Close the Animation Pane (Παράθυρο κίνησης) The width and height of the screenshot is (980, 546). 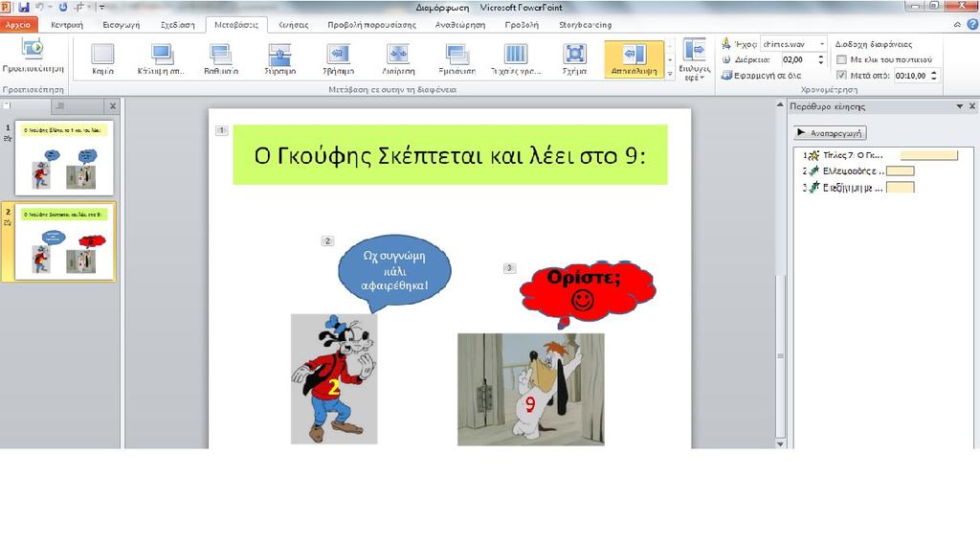[972, 106]
